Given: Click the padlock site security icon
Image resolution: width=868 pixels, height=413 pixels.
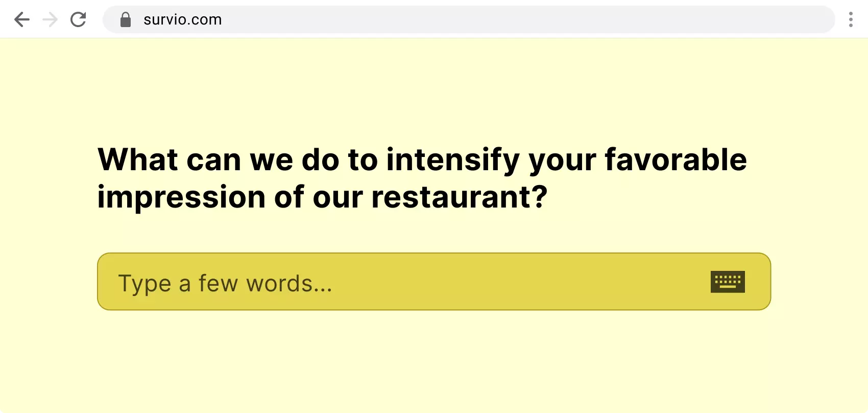Looking at the screenshot, I should pyautogui.click(x=126, y=20).
